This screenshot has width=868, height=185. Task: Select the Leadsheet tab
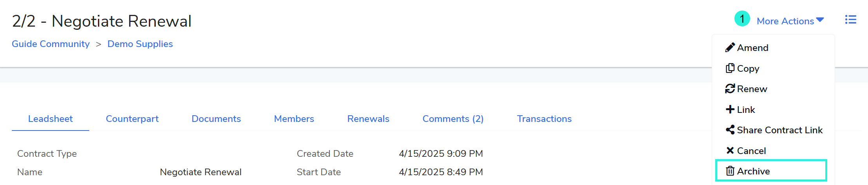click(x=50, y=119)
